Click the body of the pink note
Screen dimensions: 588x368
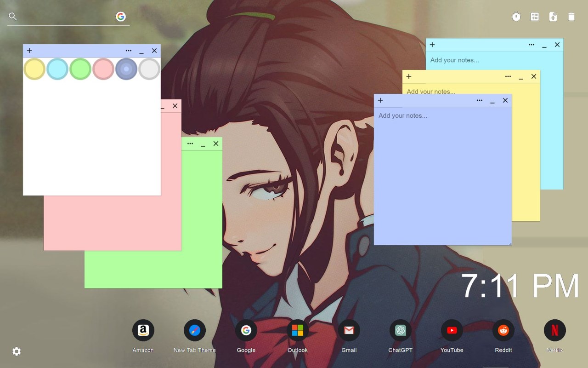tap(113, 223)
